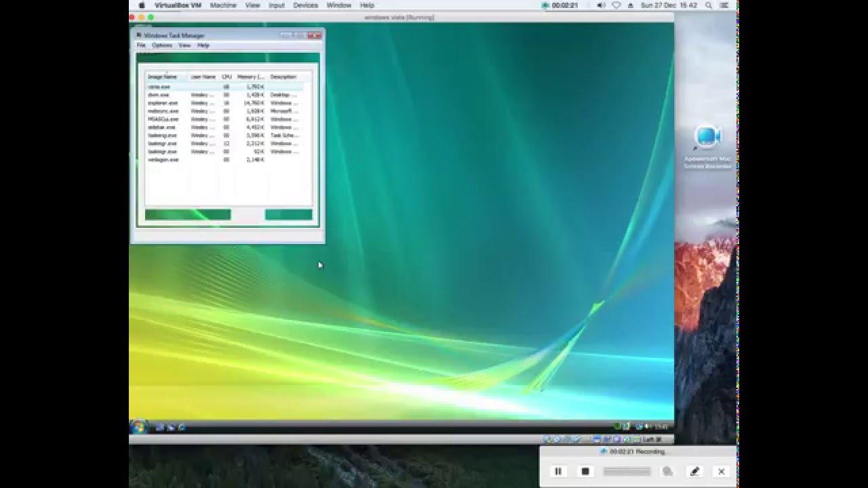Sort by Image Name column header
Image resolution: width=868 pixels, height=488 pixels.
(x=167, y=77)
